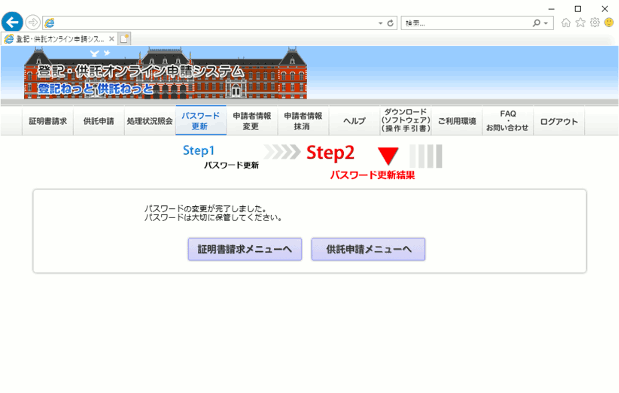The image size is (619, 393).
Task: Open 申請者情報変更 in the navigation bar
Action: click(252, 121)
